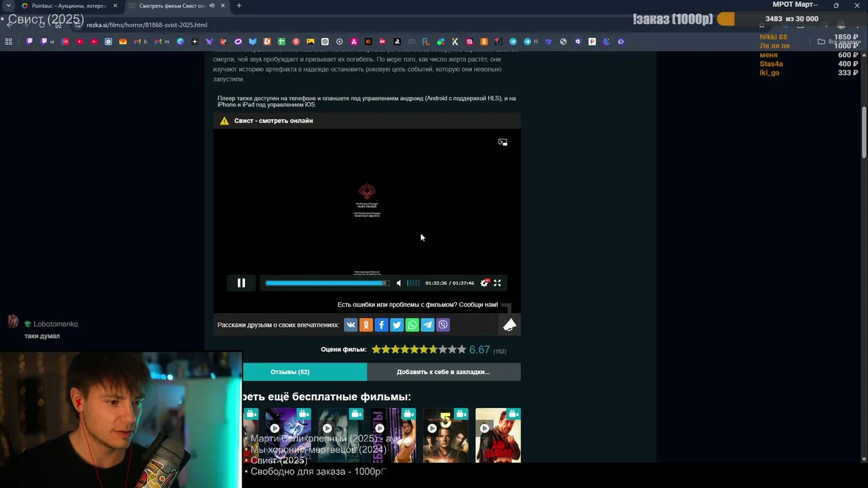Open the globe bookmark icon

click(563, 41)
